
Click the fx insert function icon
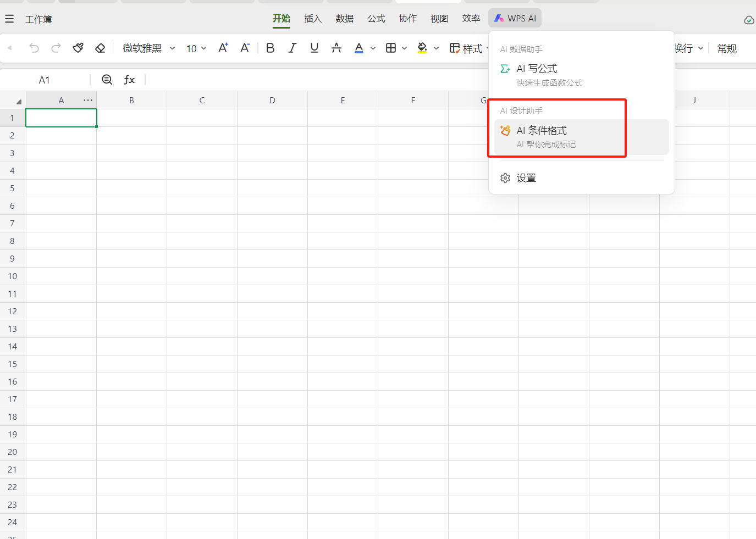(129, 80)
